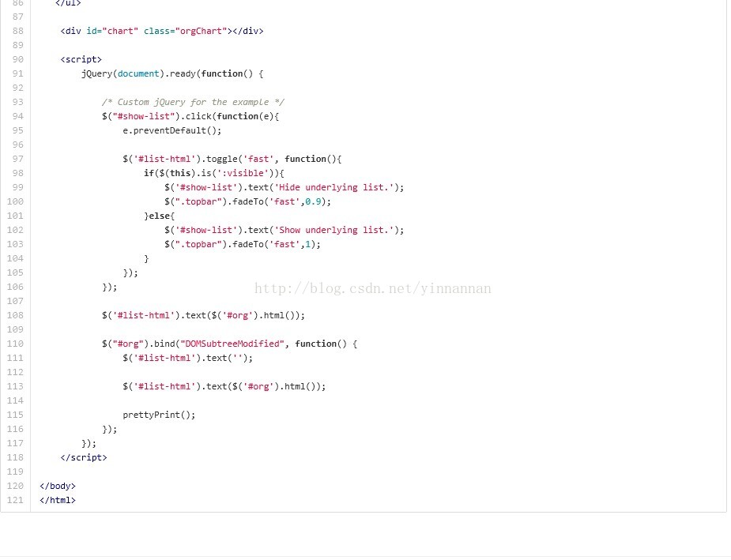Click e.preventDefault(); line

[172, 131]
